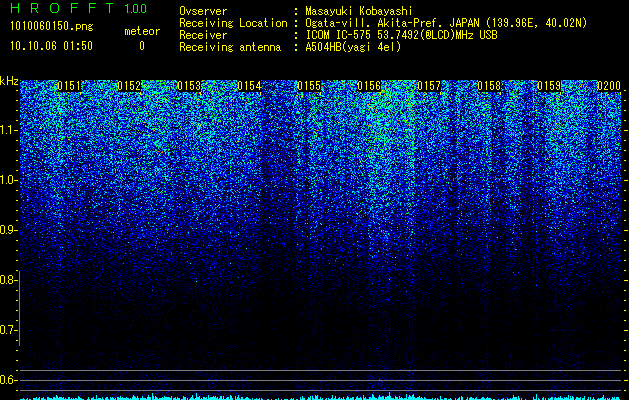Click the observer name Masayuki Kobayashi
Image resolution: width=629 pixels, height=400 pixels.
click(x=359, y=11)
